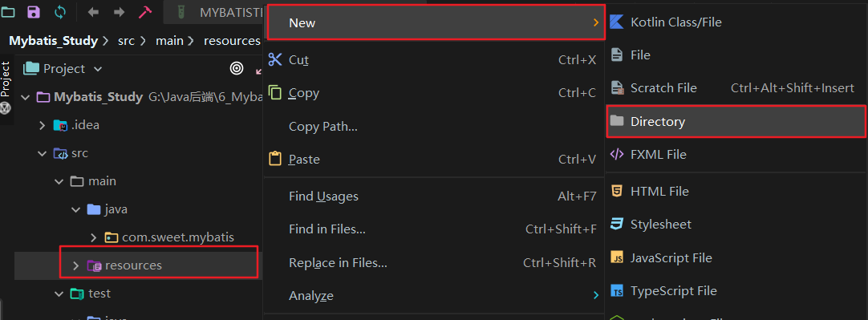Click the Open folder toolbar icon
This screenshot has height=320, width=868.
click(x=8, y=11)
